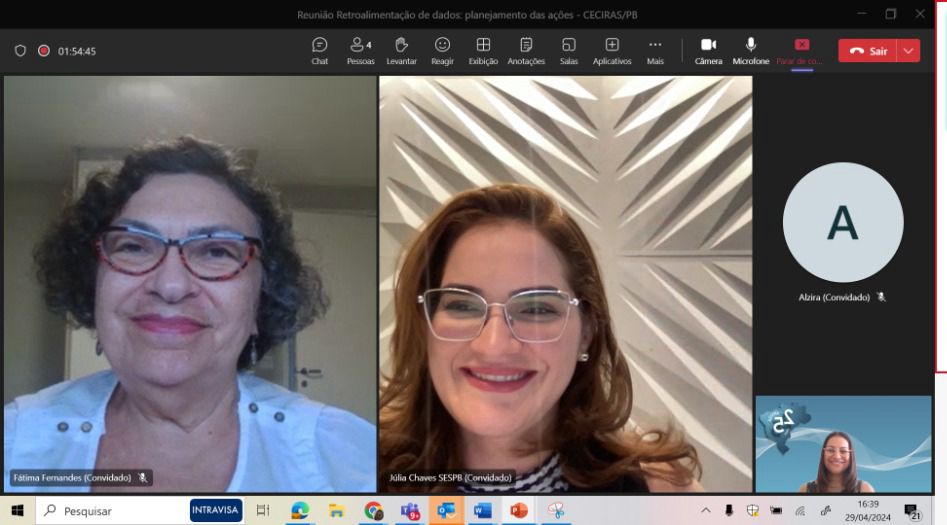Leave the meeting with Sair

(868, 51)
